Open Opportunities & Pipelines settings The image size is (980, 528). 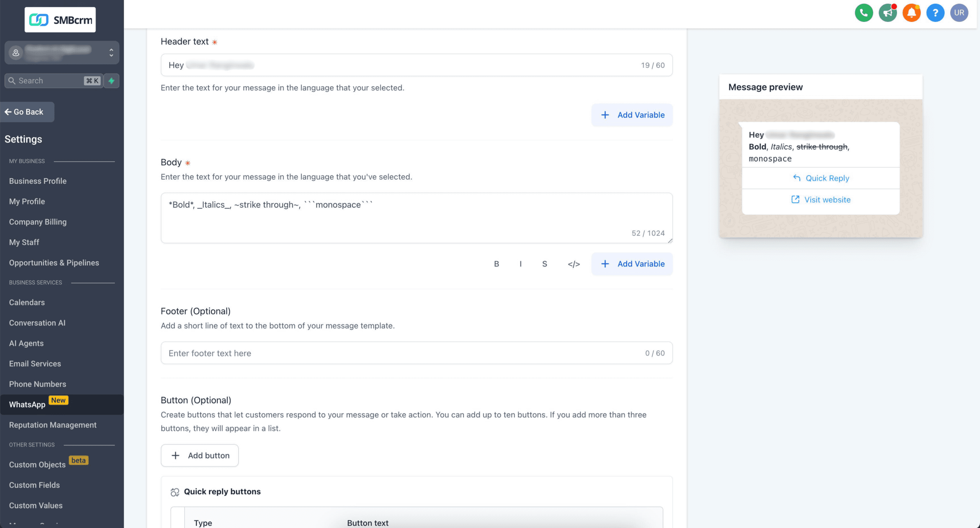(x=54, y=263)
